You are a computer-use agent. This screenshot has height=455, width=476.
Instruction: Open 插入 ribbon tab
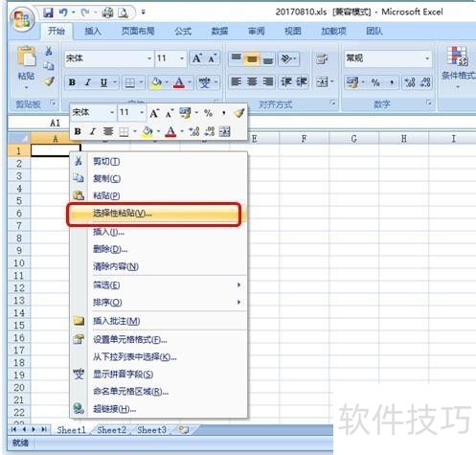click(93, 32)
